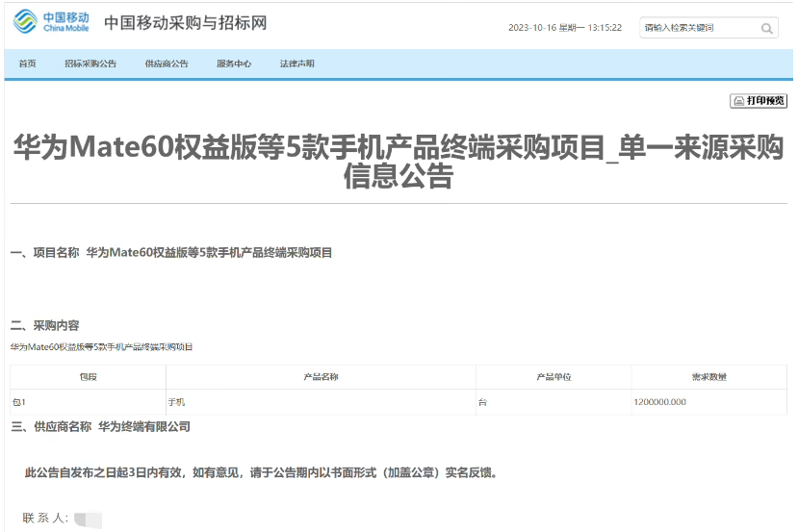Click the 一、项目名称 line
798x532 pixels.
click(x=171, y=252)
